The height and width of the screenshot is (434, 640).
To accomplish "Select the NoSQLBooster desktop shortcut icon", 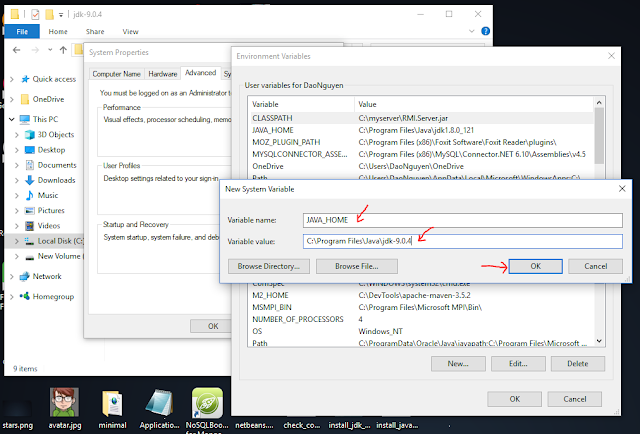I will 207,410.
